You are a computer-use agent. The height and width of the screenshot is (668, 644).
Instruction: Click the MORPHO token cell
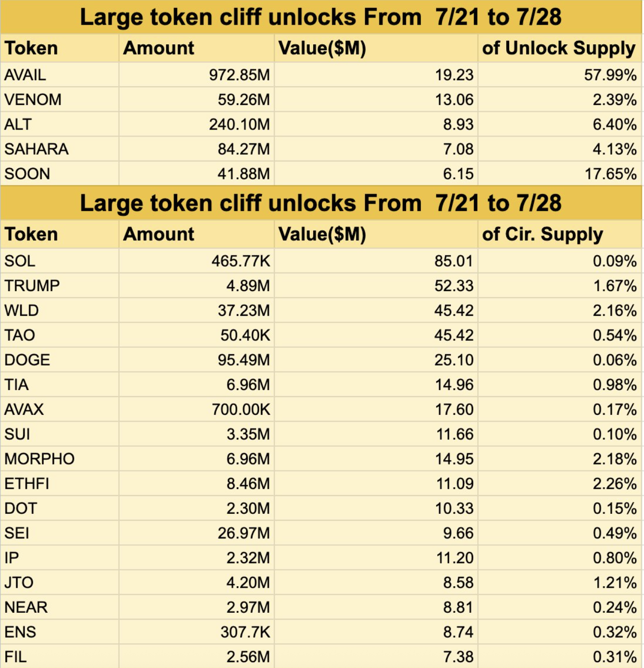(39, 459)
